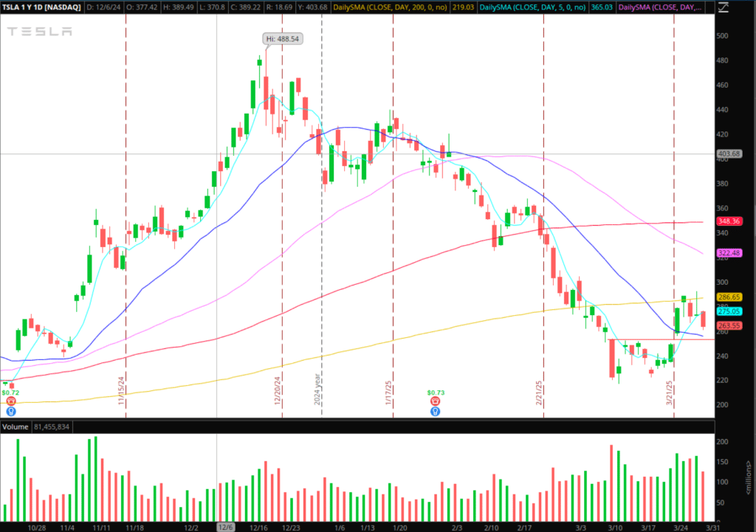Open the yellow DailySMA 200 study label

390,7
